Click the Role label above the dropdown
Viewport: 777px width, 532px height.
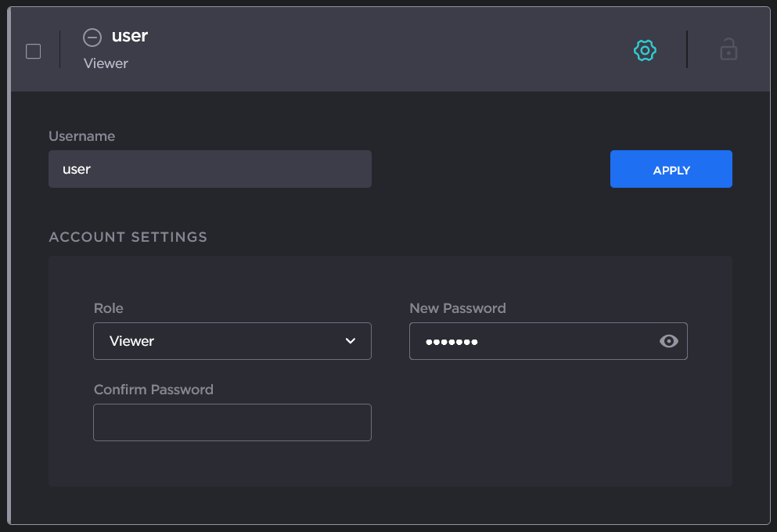point(109,308)
